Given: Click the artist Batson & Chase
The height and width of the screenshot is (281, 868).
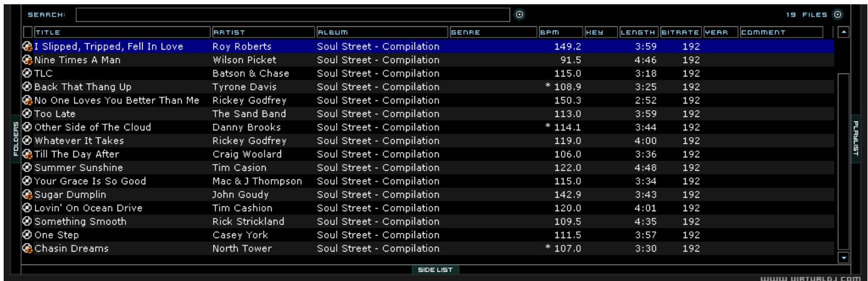Looking at the screenshot, I should pyautogui.click(x=251, y=73).
